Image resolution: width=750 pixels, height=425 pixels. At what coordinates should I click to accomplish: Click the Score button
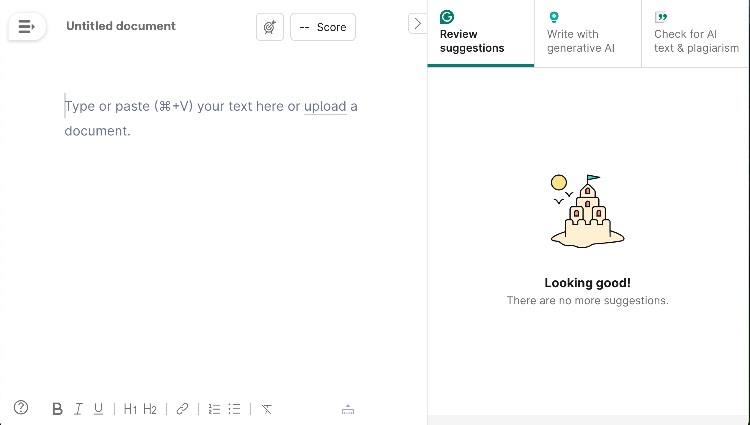323,27
